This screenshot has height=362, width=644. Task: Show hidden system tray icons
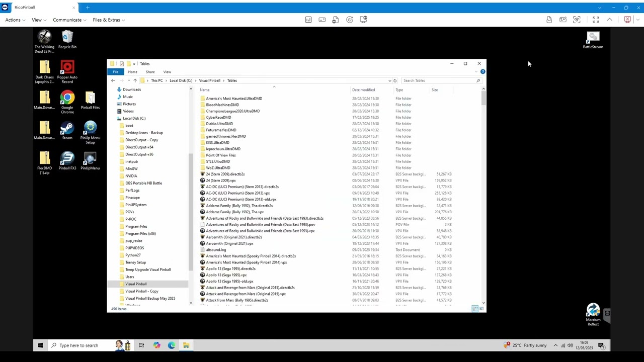(x=555, y=345)
